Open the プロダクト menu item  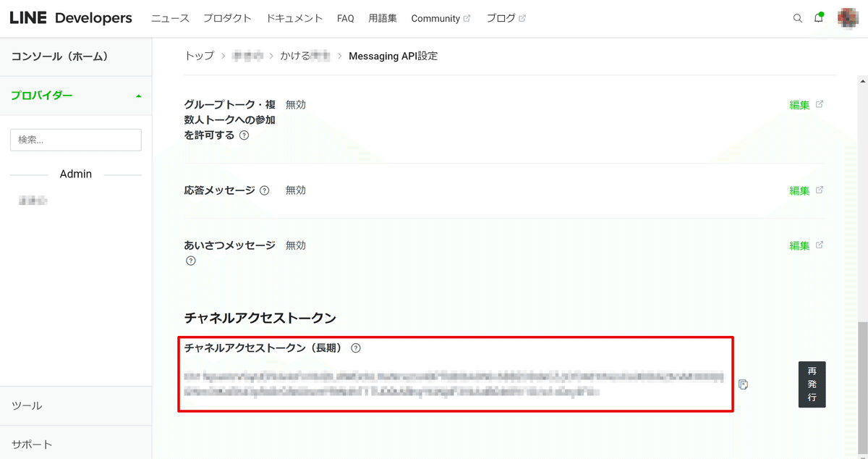coord(227,18)
